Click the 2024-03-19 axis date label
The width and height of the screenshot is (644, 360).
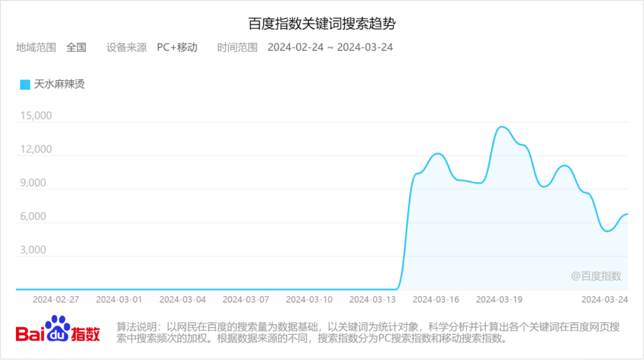(499, 300)
